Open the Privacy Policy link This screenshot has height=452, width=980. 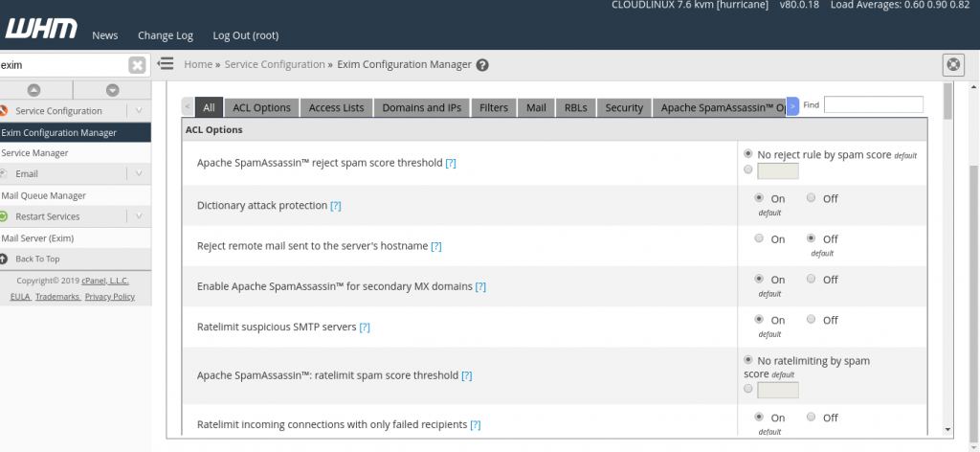110,297
